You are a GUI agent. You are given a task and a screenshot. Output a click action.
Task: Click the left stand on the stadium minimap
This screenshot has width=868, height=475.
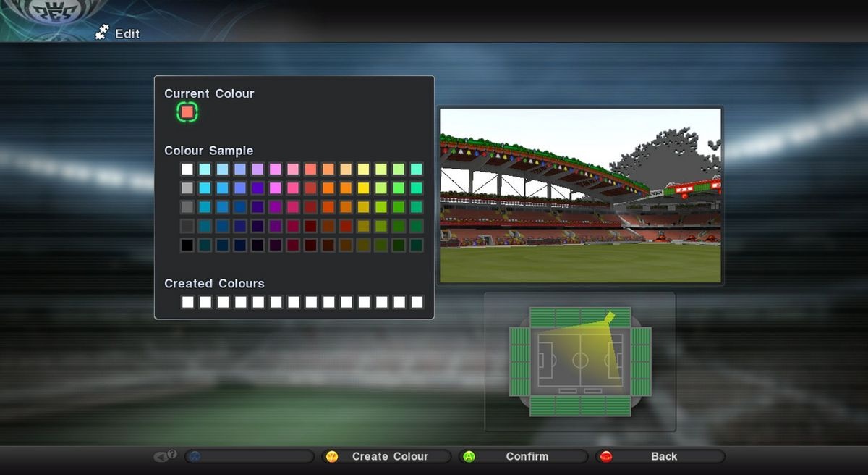(519, 361)
